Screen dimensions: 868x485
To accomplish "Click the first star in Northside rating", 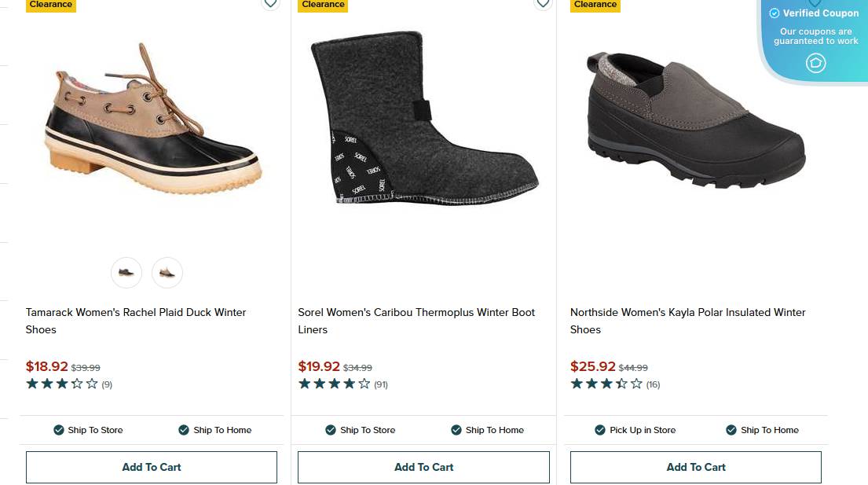I will 576,384.
